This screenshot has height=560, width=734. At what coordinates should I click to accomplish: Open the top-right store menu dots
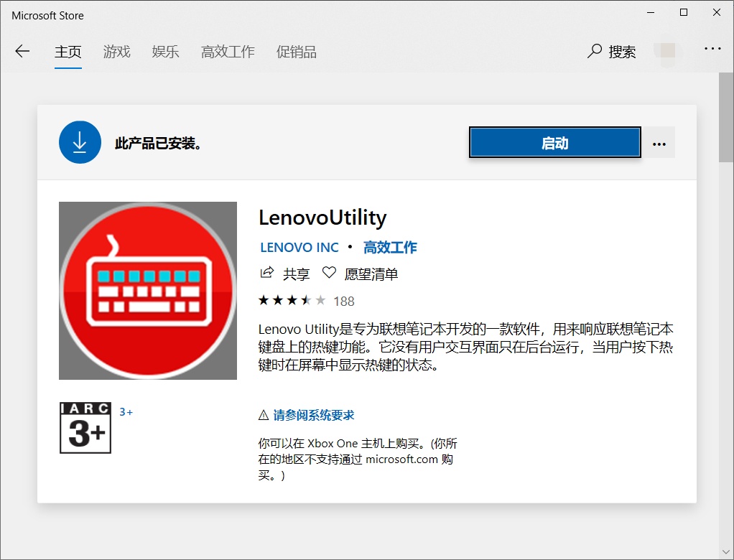point(712,49)
